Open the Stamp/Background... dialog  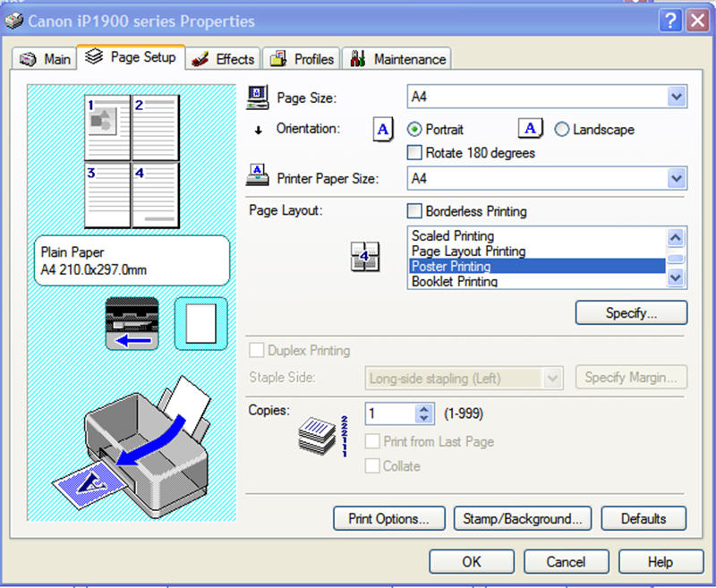tap(523, 518)
